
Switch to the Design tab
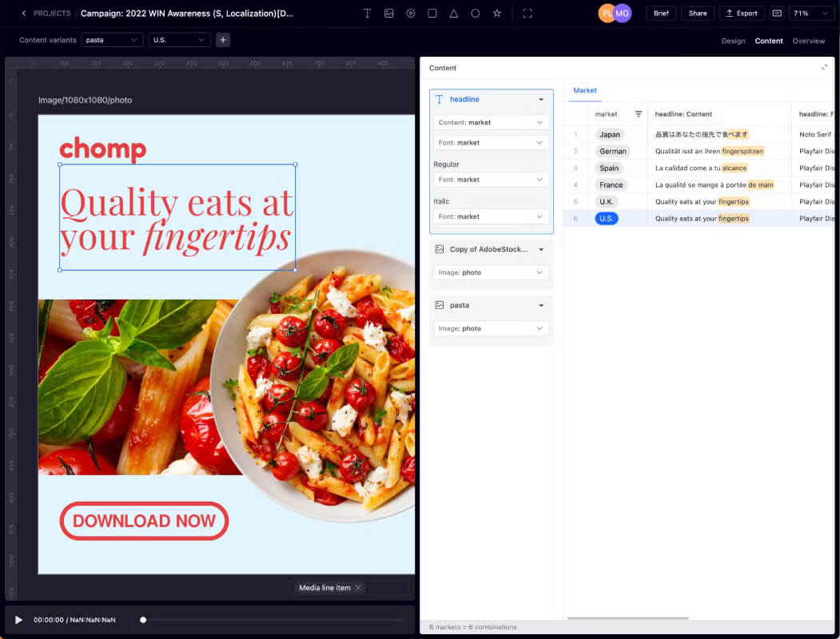tap(733, 41)
